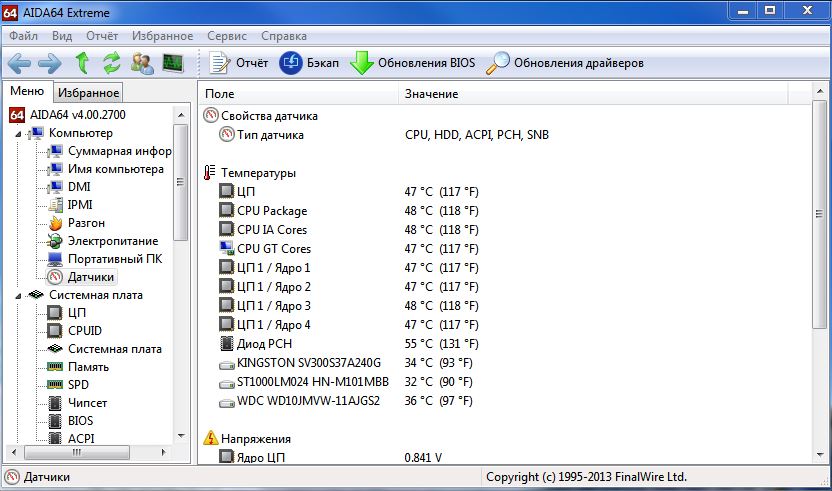Click the forward arrow toolbar icon
The width and height of the screenshot is (832, 491).
point(50,63)
